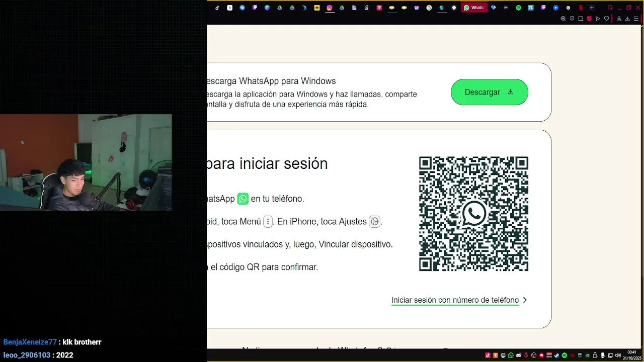This screenshot has height=362, width=644.
Task: Open the browser easy setup menu icon
Action: [636, 19]
